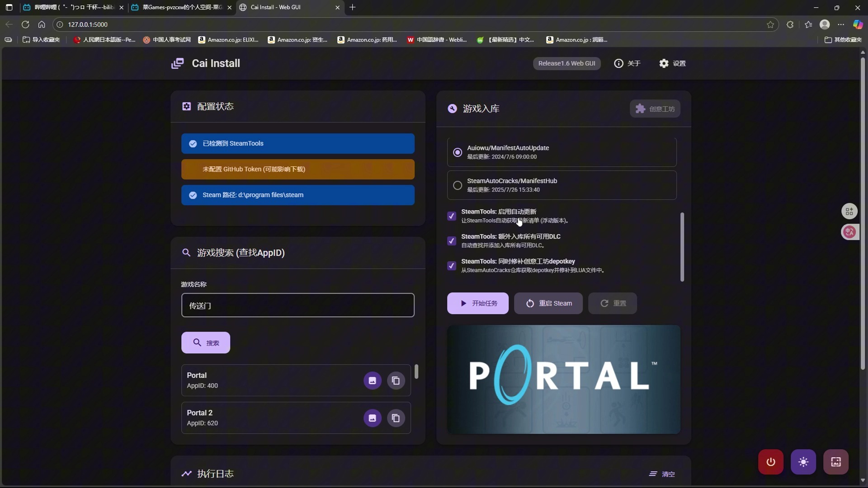Clear the execution log with 清空
The image size is (868, 488).
[662, 474]
